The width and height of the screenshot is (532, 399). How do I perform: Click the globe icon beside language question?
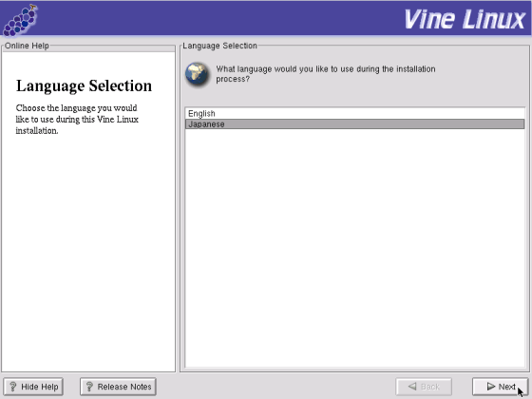pos(198,74)
